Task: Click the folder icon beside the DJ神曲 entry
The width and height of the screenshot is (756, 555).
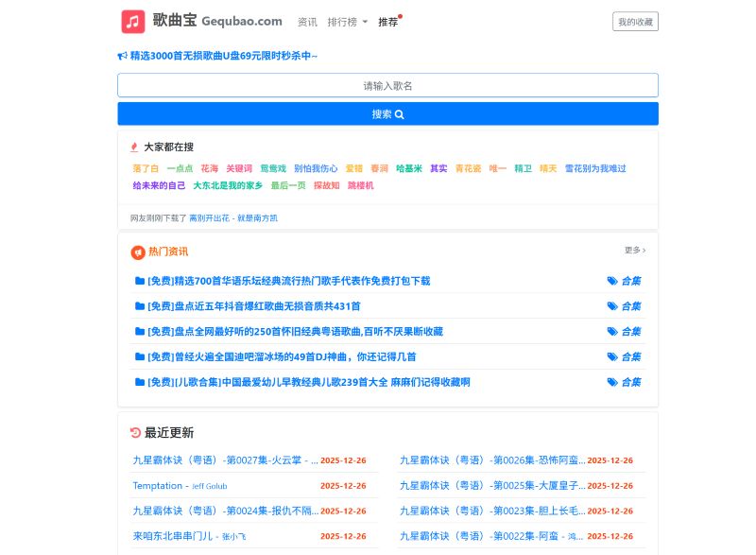Action: click(140, 356)
